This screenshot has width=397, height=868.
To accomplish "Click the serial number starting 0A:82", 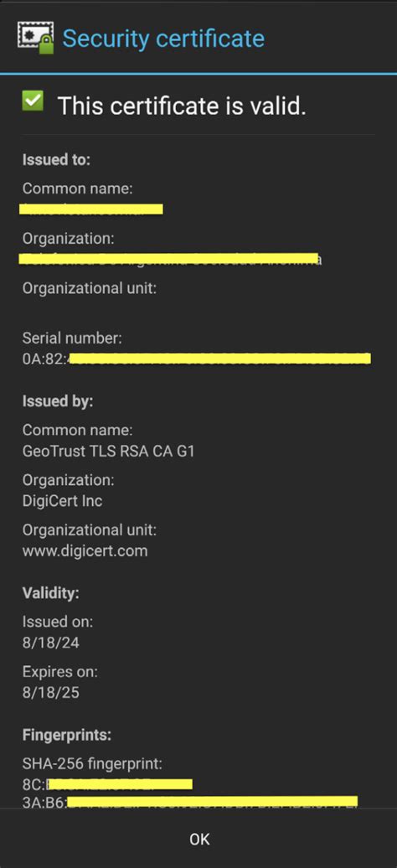I will click(x=197, y=358).
